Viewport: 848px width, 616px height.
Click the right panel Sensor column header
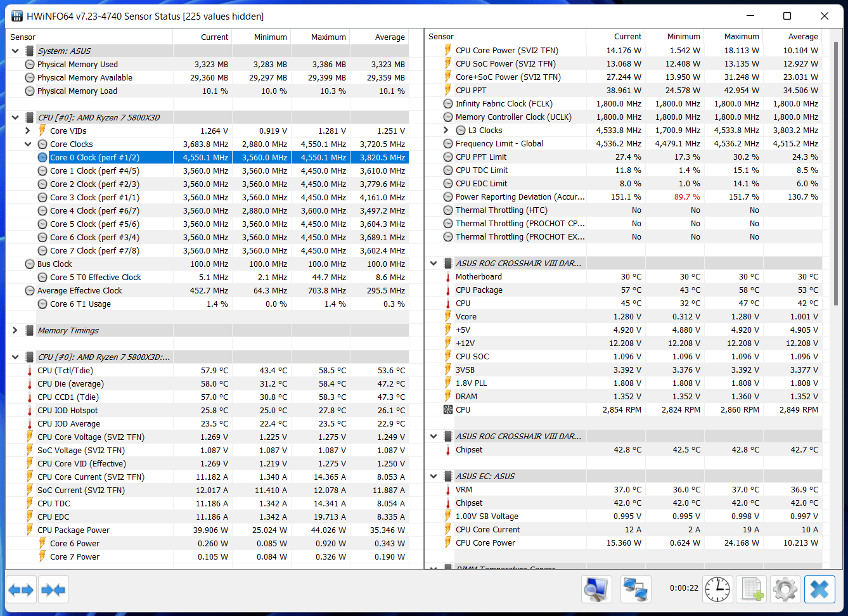click(505, 36)
